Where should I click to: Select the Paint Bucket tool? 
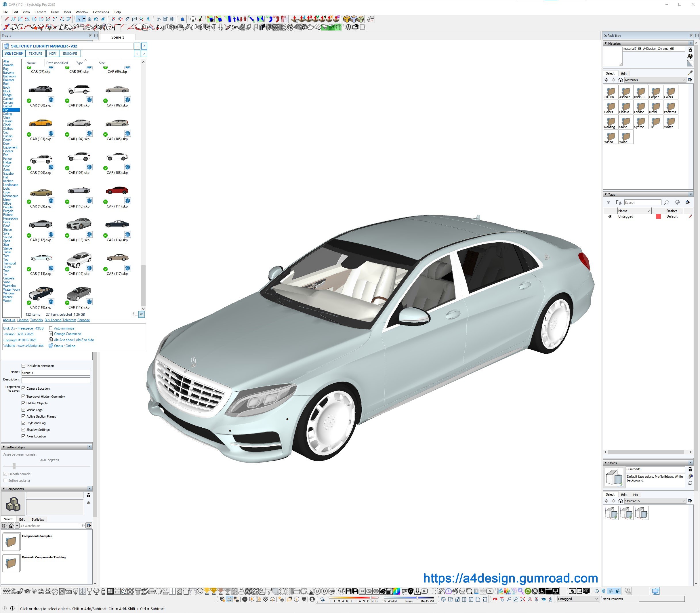96,19
